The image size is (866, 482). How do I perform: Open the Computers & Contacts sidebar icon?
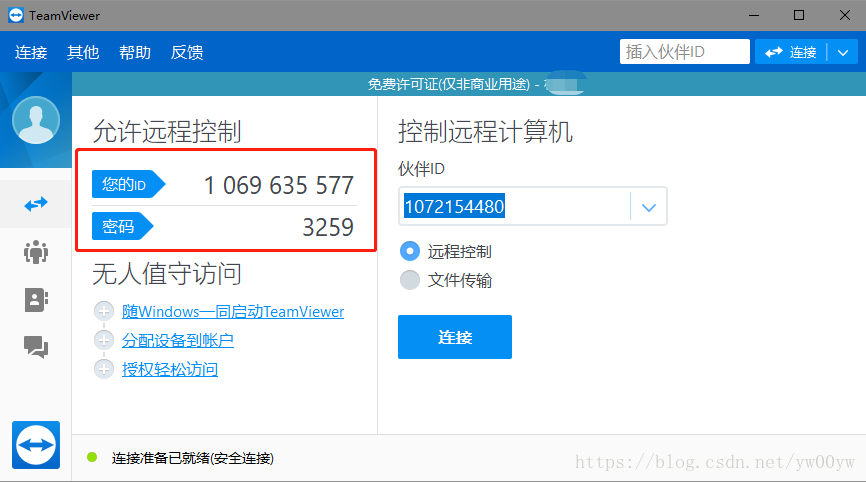(x=36, y=300)
